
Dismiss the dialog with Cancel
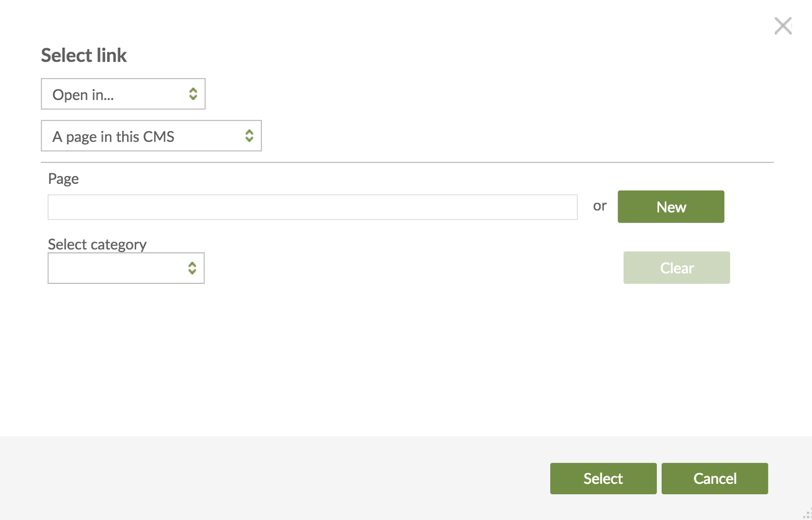714,478
